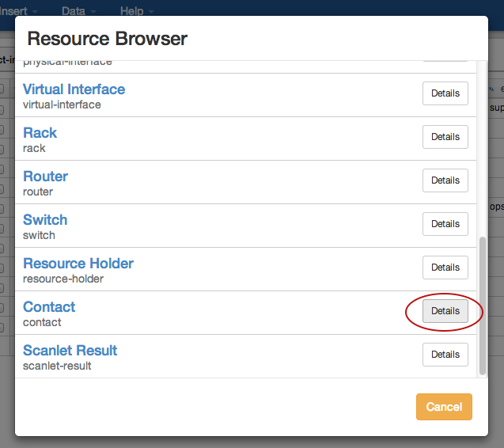Image resolution: width=504 pixels, height=448 pixels.
Task: Show Details for Virtual Interface
Action: click(x=445, y=93)
